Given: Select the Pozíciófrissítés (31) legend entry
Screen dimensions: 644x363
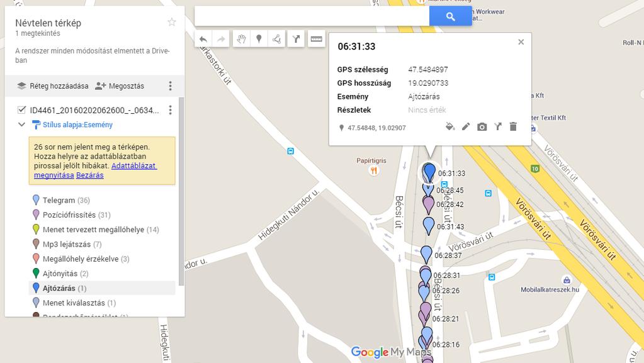Looking at the screenshot, I should 102,215.
